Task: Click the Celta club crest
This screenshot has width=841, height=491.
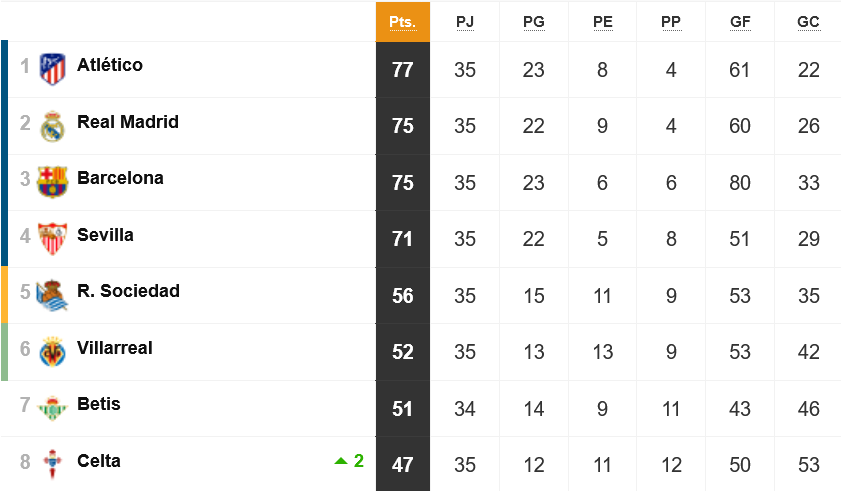Action: tap(53, 464)
